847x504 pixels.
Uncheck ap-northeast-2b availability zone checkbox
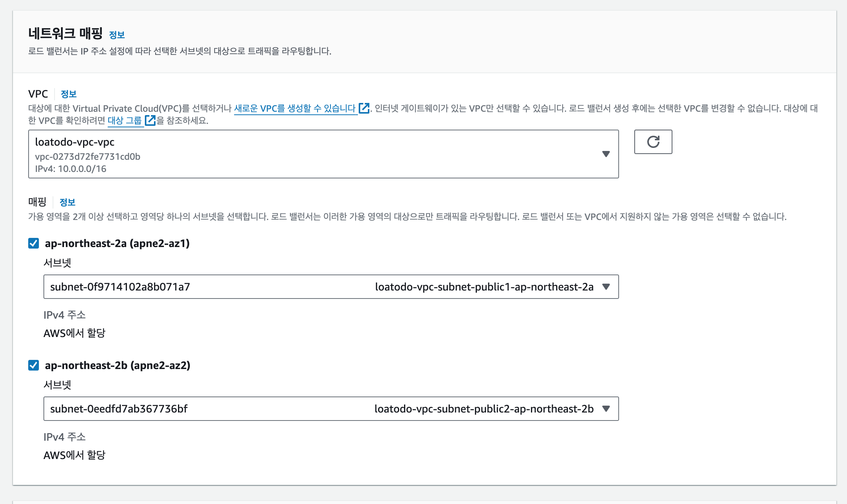[x=34, y=365]
